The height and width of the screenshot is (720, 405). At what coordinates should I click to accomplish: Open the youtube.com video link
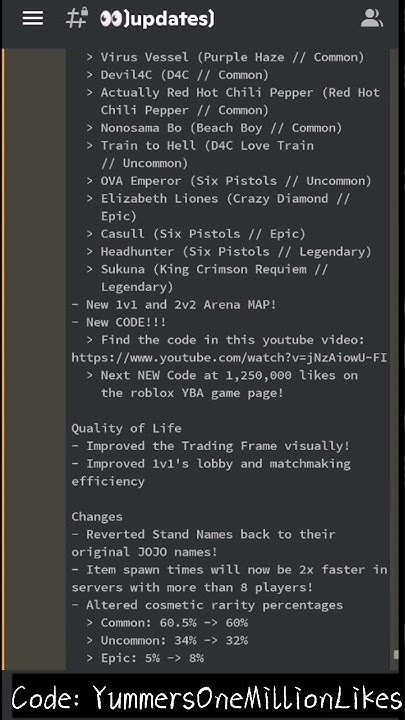[x=229, y=358]
